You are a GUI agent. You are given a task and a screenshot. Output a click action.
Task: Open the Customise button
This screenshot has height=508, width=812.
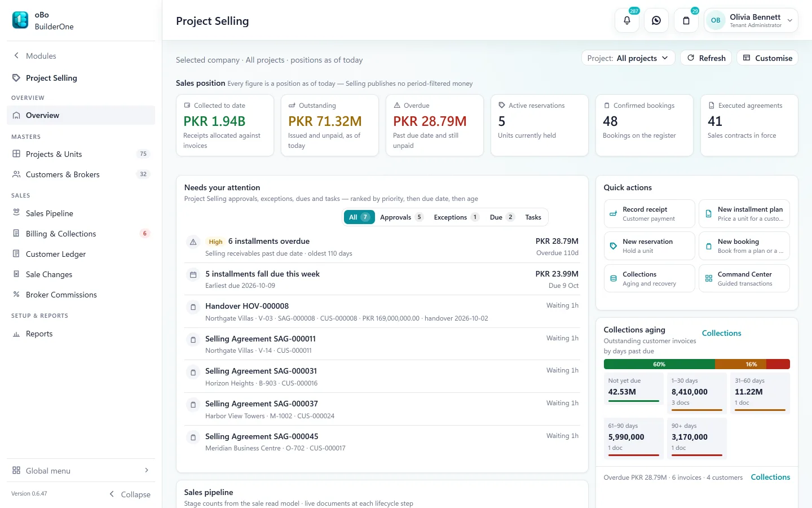[x=767, y=58]
